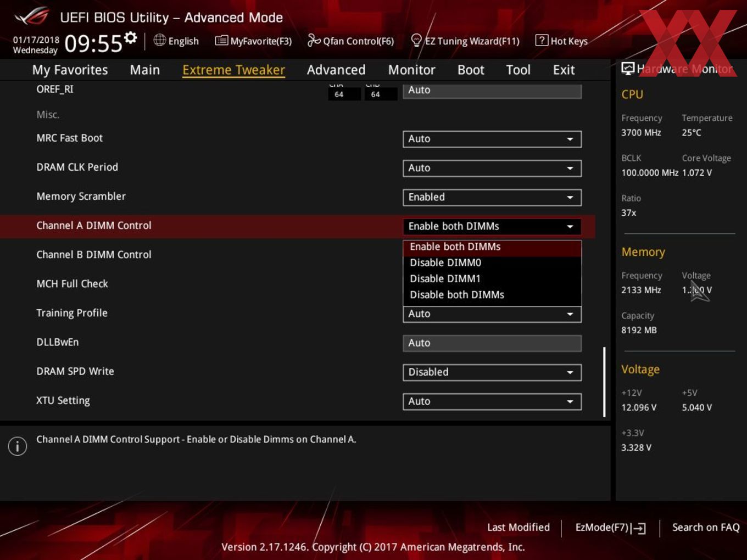
Task: Click the 09:55 clock display
Action: (93, 43)
